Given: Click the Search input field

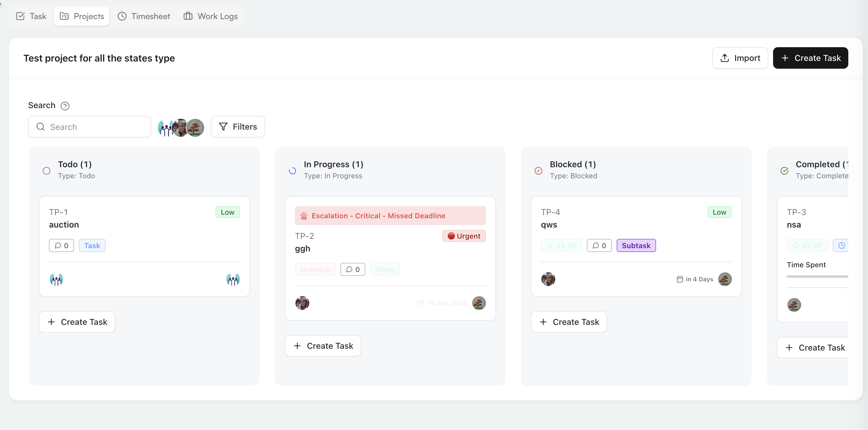Looking at the screenshot, I should 89,127.
